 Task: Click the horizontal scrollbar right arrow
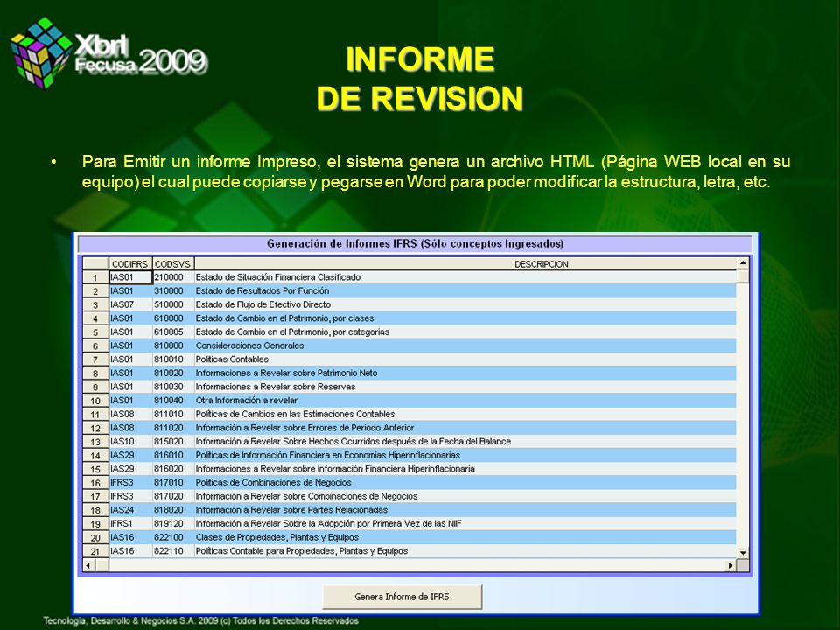pos(730,565)
